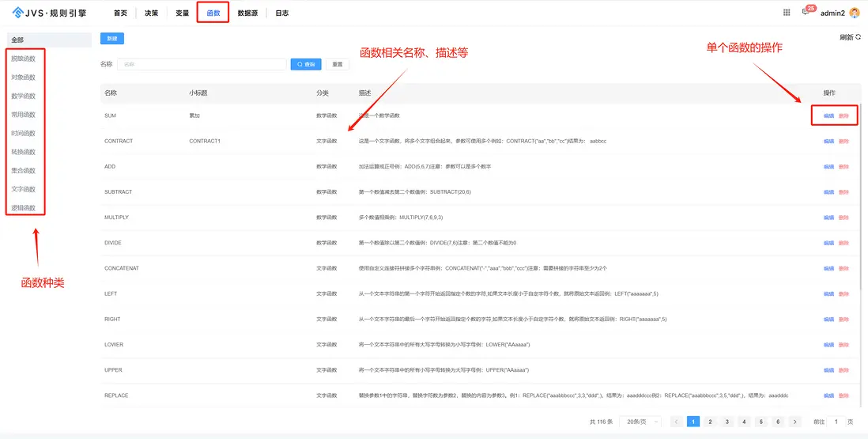Select the 脱敏函数 category
The image size is (868, 439).
pyautogui.click(x=23, y=59)
